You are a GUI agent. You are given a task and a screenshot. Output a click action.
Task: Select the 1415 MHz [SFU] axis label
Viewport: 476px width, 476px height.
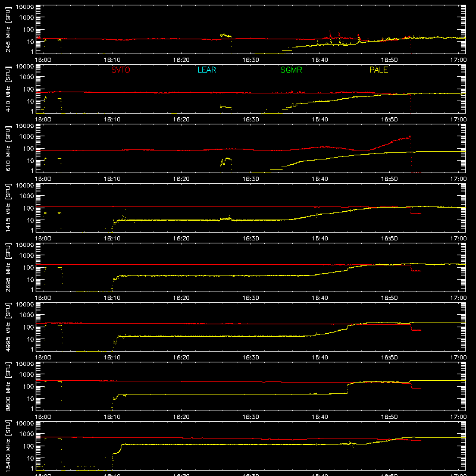tap(8, 208)
